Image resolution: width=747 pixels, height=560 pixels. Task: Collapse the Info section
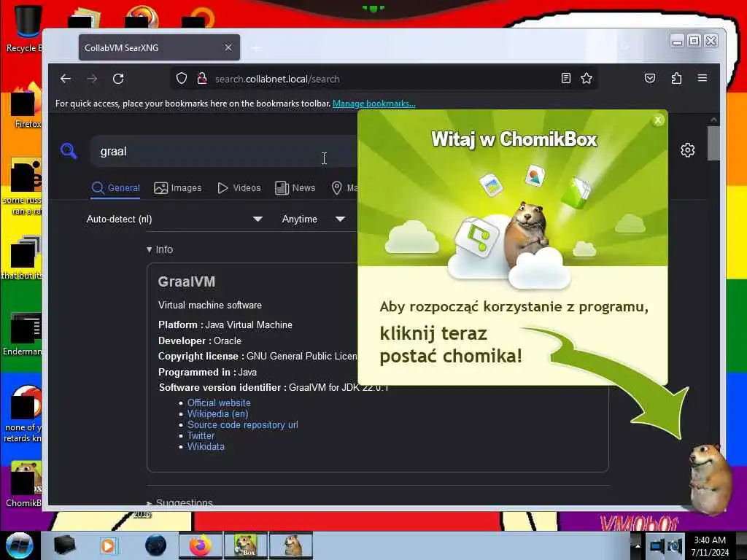(x=160, y=249)
